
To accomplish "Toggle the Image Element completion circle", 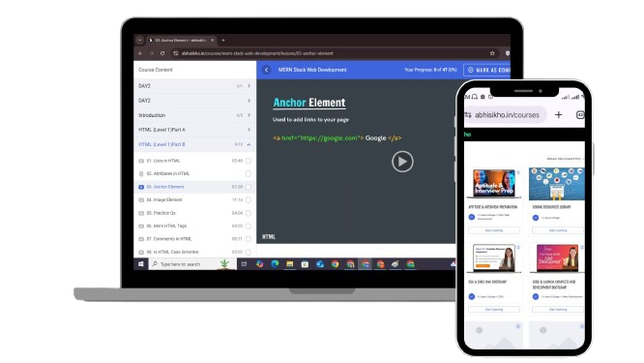I will (249, 200).
